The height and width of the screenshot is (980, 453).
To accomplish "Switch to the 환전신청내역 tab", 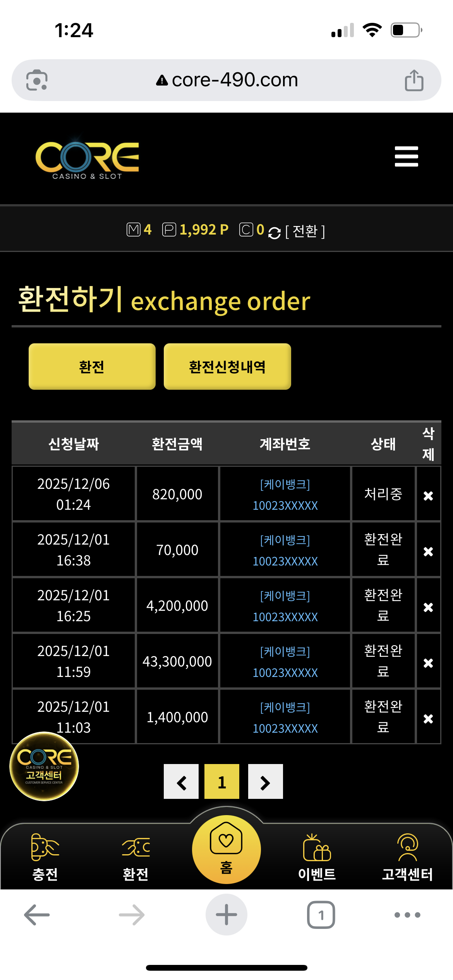I will pos(227,367).
